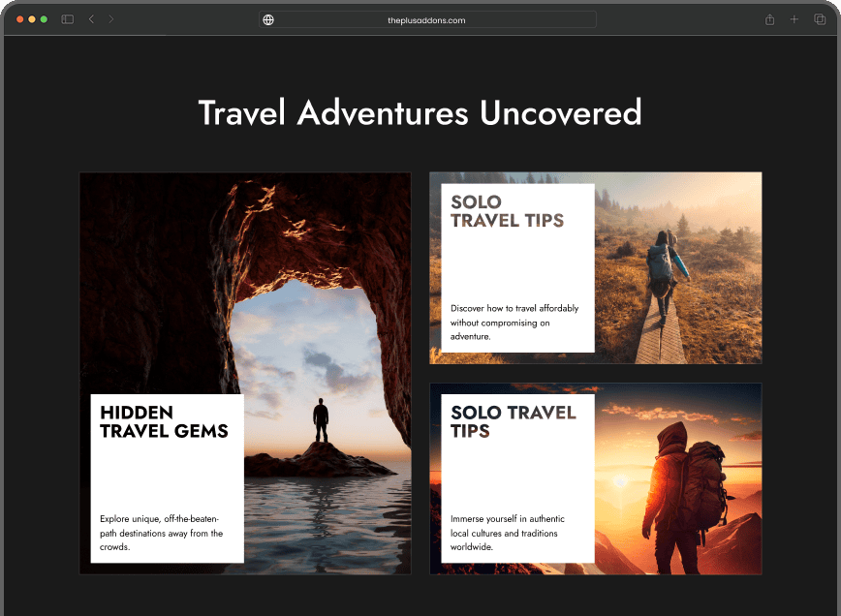Click the globe icon in the address bar

pyautogui.click(x=267, y=18)
